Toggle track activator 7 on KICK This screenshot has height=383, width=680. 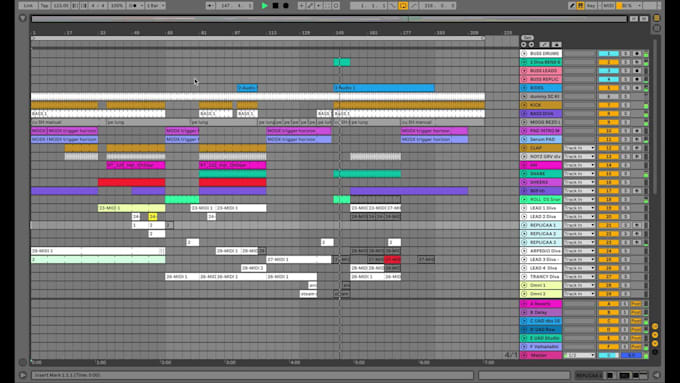click(608, 105)
